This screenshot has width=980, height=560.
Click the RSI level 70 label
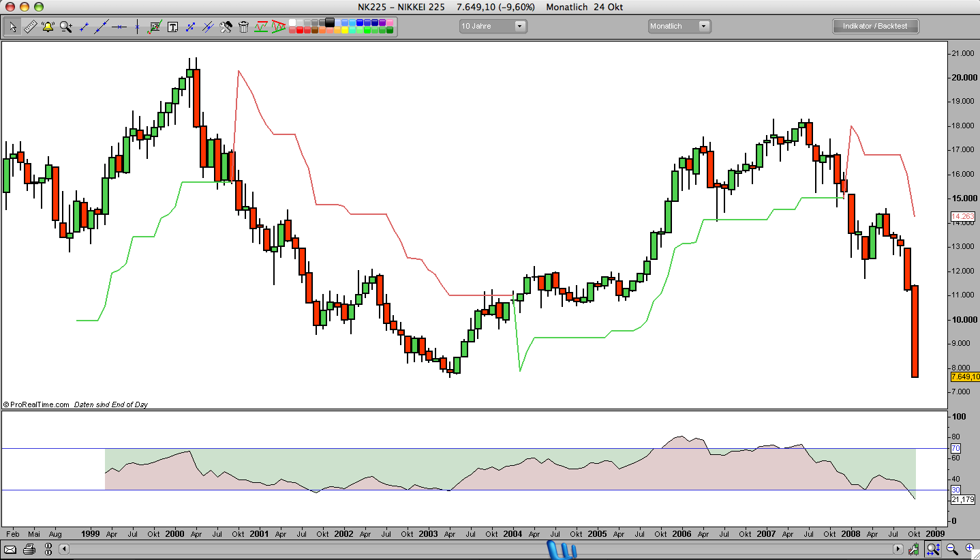pos(955,448)
